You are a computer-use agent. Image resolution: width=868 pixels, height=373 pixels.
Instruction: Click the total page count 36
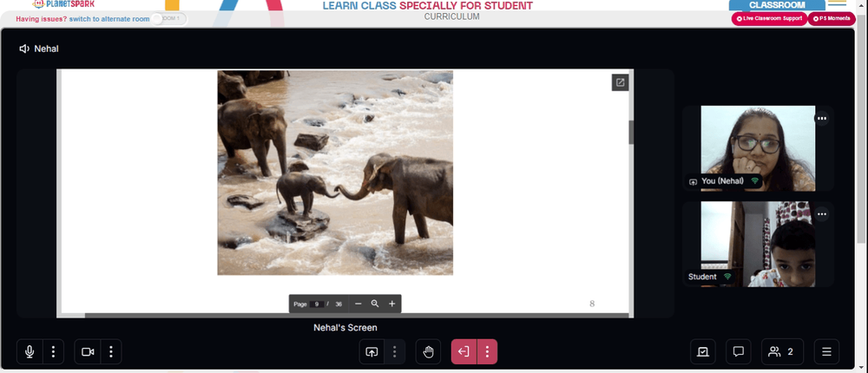click(339, 304)
